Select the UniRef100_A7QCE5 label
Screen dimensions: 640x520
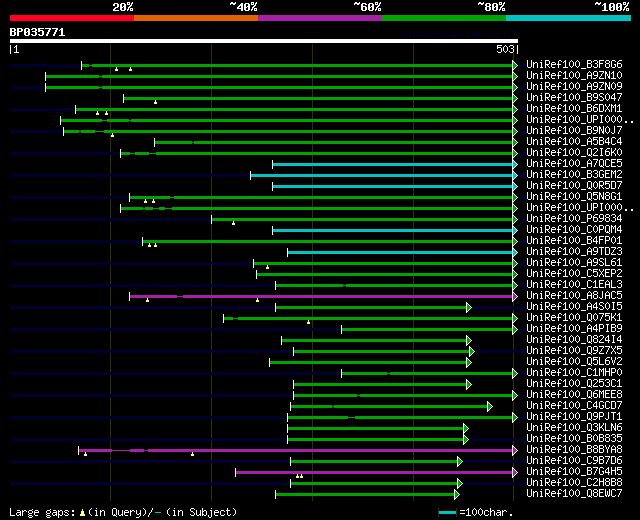point(574,164)
